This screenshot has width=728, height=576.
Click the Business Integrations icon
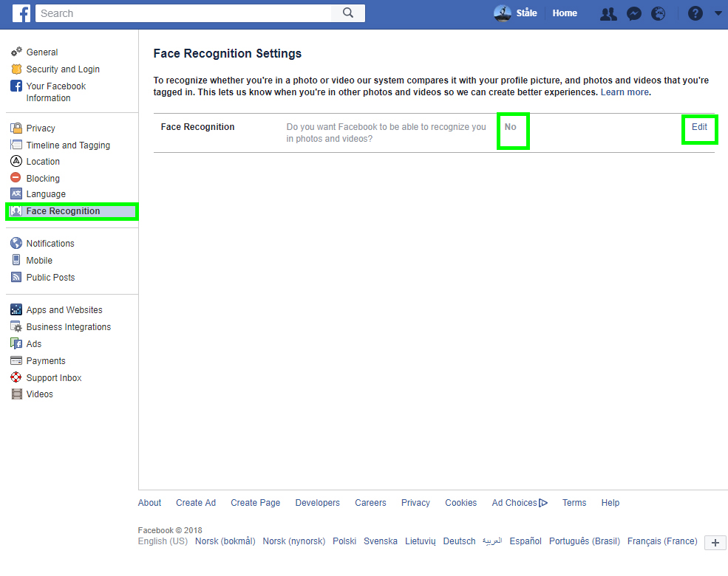pyautogui.click(x=16, y=326)
